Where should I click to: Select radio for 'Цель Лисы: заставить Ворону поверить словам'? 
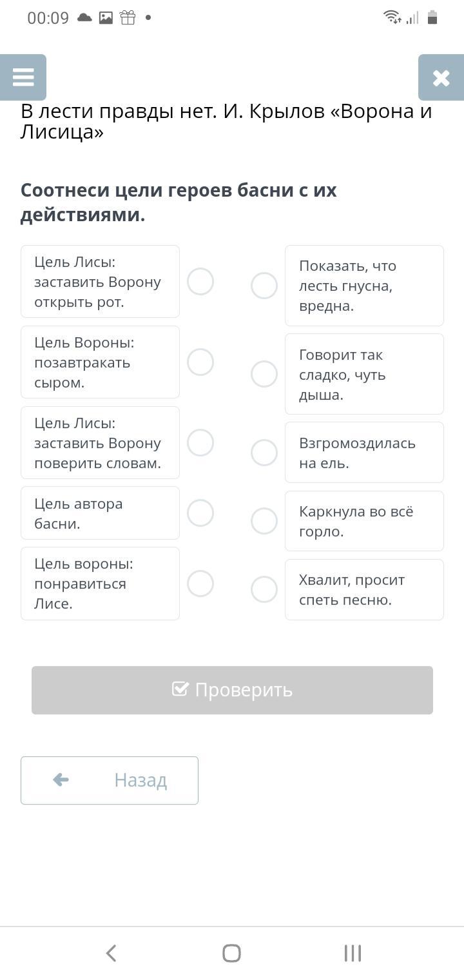click(x=200, y=443)
